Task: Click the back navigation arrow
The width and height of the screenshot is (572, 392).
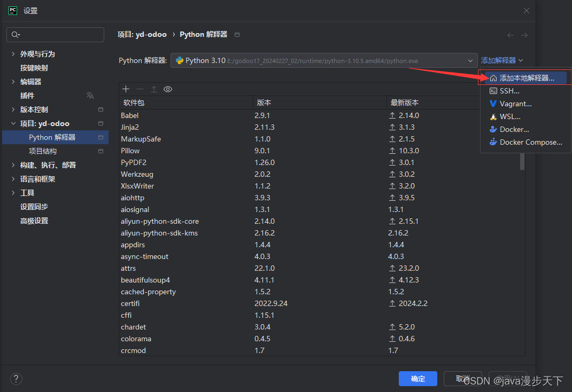Action: 511,35
